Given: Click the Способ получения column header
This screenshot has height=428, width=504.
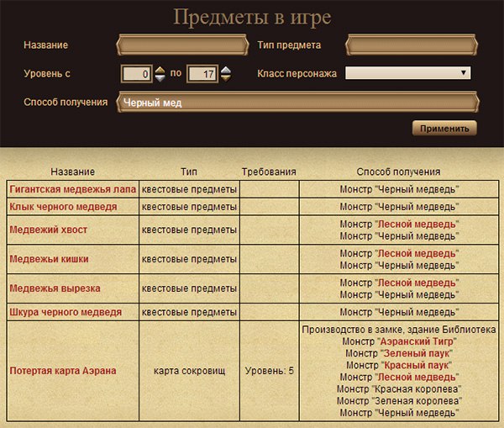Looking at the screenshot, I should (398, 172).
